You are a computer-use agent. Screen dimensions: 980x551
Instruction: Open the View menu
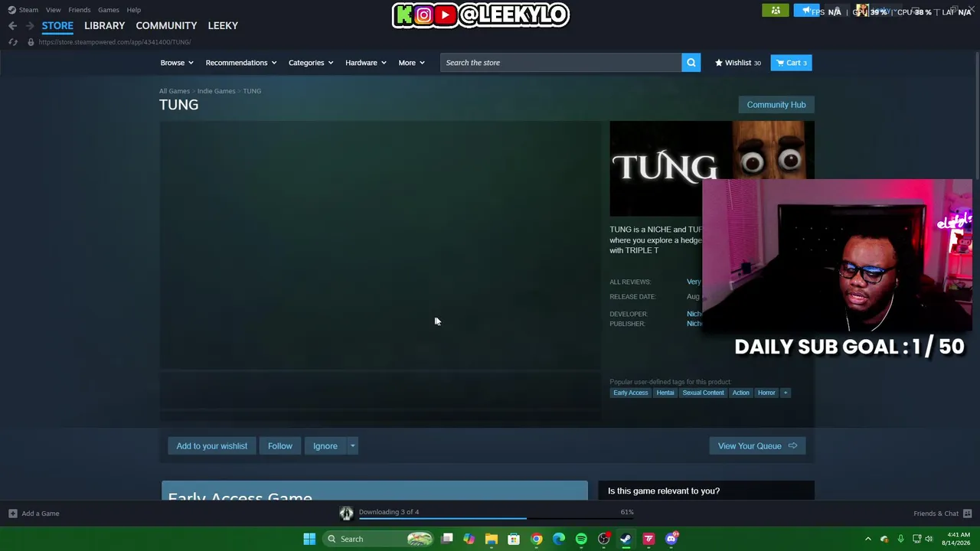pos(53,10)
